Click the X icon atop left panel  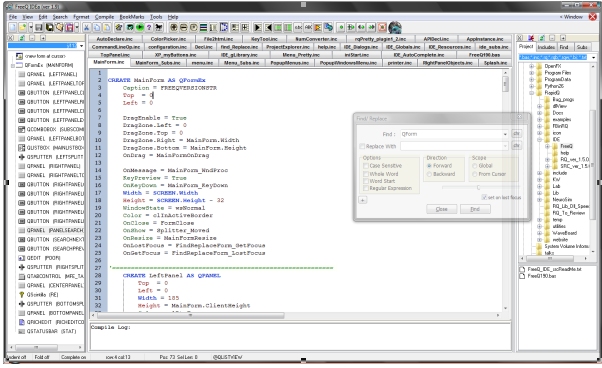click(11, 38)
